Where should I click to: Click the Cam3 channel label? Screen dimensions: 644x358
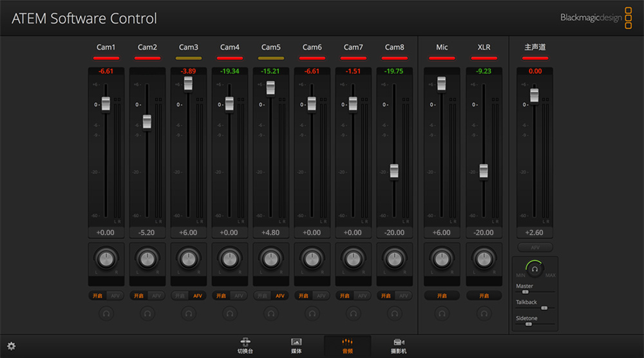pyautogui.click(x=189, y=47)
